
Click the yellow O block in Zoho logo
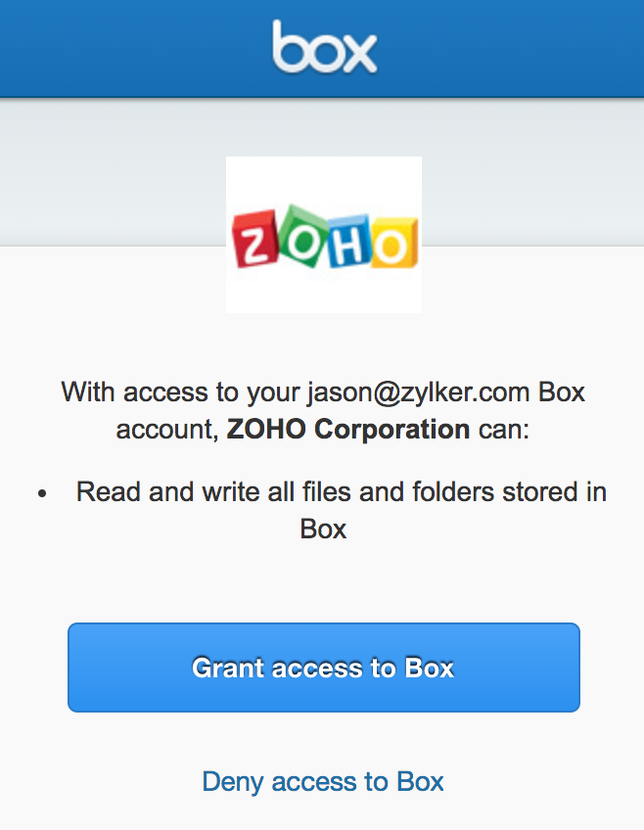[392, 245]
